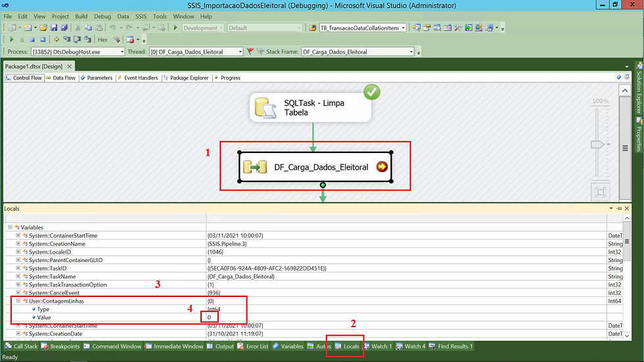
Task: Open the Debug menu
Action: pos(103,16)
